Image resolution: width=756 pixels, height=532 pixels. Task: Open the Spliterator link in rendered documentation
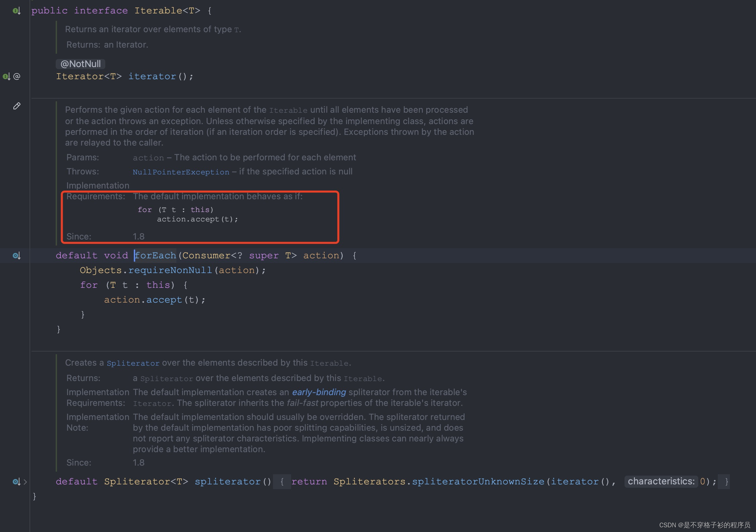coord(133,363)
